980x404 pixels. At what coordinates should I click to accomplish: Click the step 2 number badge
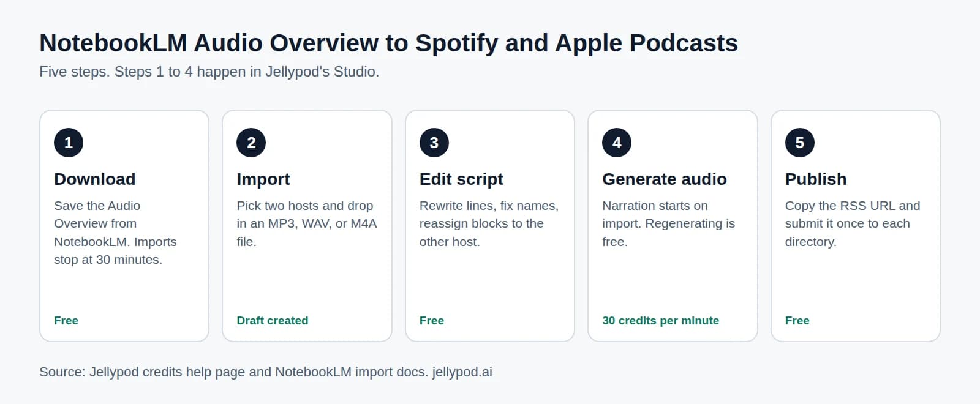tap(251, 143)
